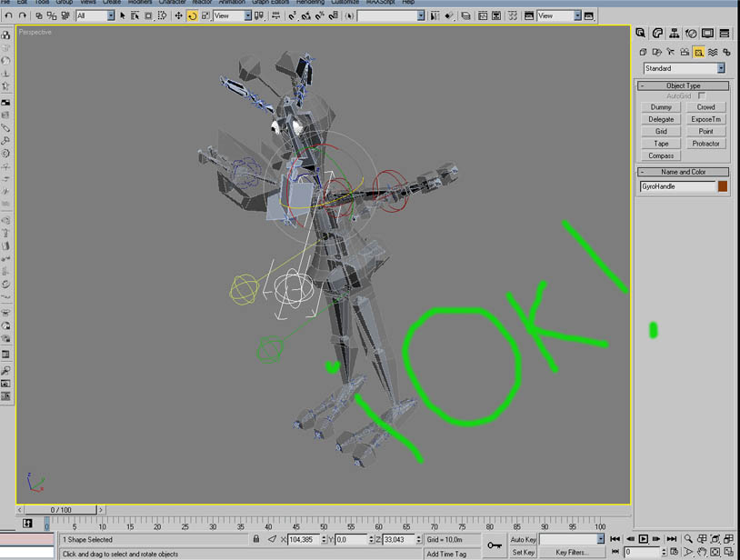Image resolution: width=740 pixels, height=560 pixels.
Task: Click the GyroHandle name field
Action: tap(677, 186)
